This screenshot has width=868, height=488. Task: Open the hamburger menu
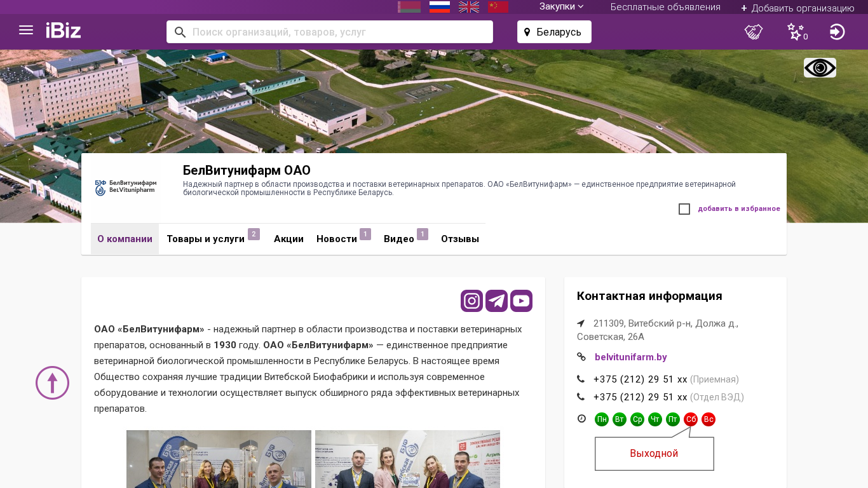26,30
